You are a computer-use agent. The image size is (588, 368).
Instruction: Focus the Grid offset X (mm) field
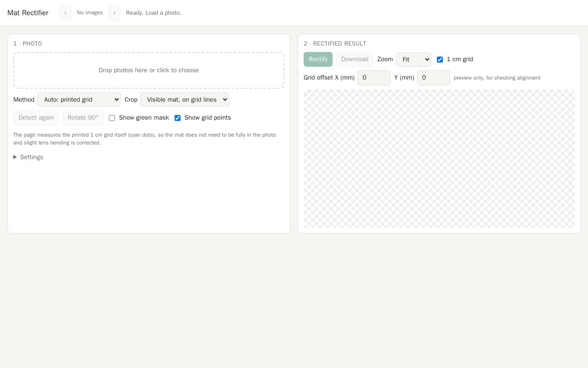pyautogui.click(x=374, y=78)
